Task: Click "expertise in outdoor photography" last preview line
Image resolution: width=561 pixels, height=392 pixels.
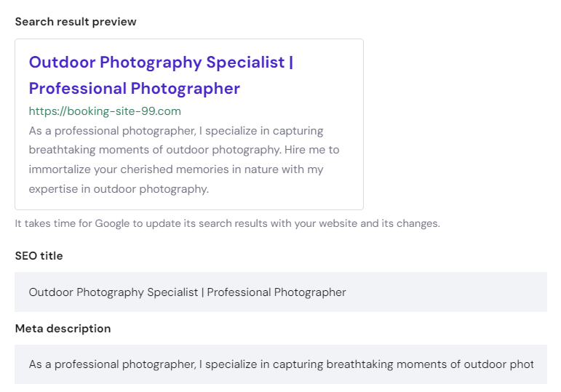Action: tap(119, 189)
